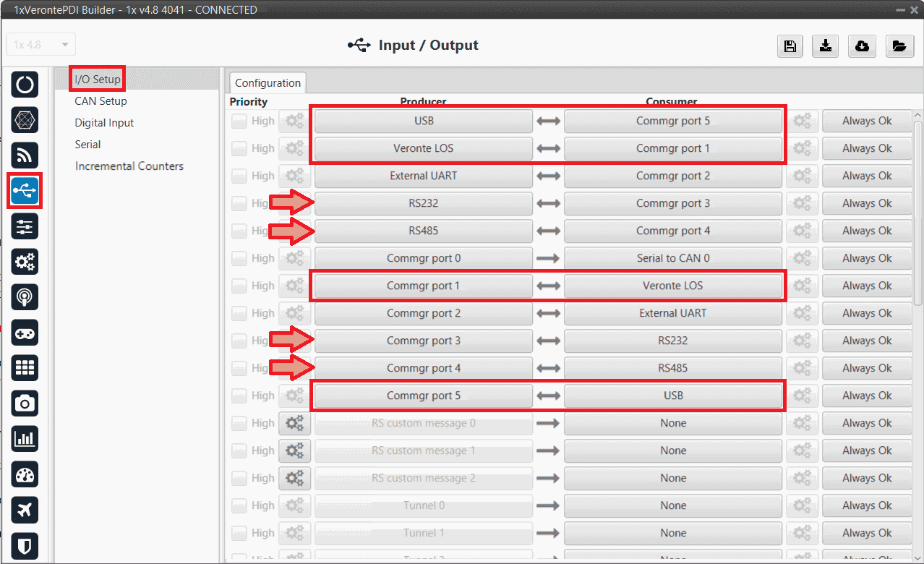Open CAN Setup in the side menu
The height and width of the screenshot is (564, 924).
100,101
